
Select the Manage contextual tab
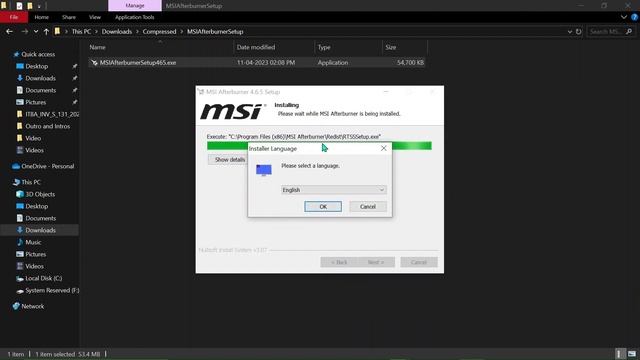point(135,6)
